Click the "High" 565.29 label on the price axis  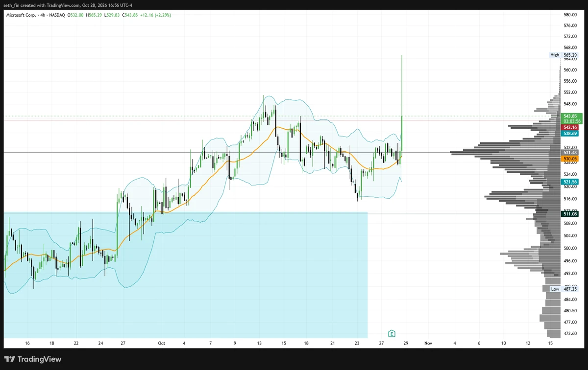pyautogui.click(x=563, y=55)
